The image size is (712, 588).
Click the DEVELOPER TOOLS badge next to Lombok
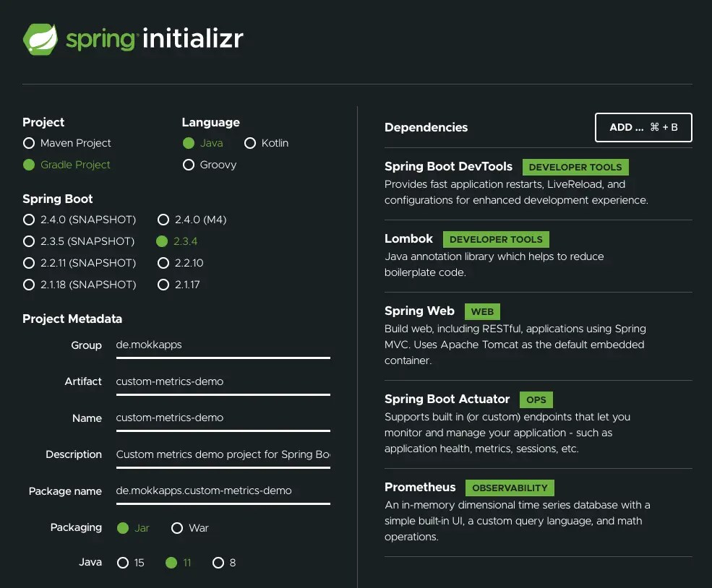pos(496,239)
